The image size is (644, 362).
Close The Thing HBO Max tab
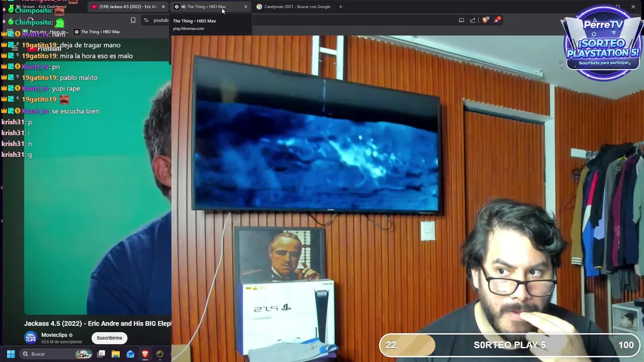point(246,7)
